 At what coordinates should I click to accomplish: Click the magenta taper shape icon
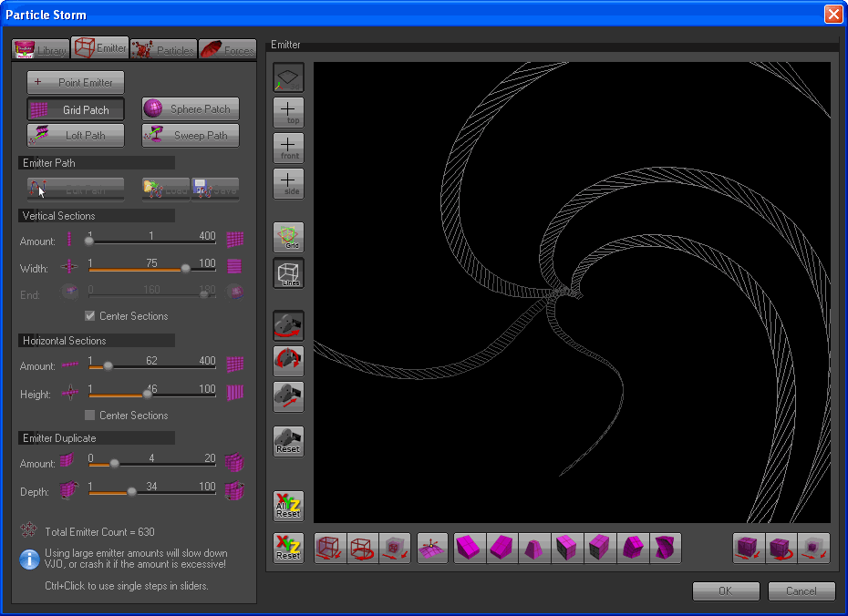534,548
